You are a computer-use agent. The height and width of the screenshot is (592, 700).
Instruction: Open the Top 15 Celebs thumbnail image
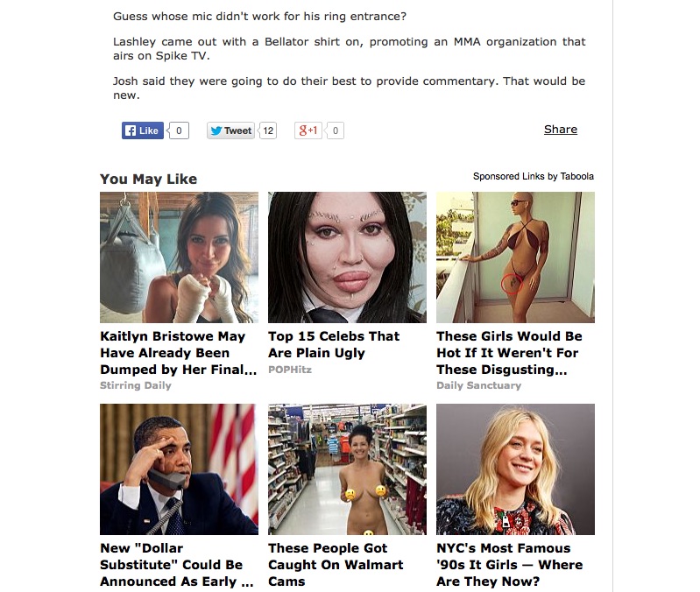coord(347,257)
